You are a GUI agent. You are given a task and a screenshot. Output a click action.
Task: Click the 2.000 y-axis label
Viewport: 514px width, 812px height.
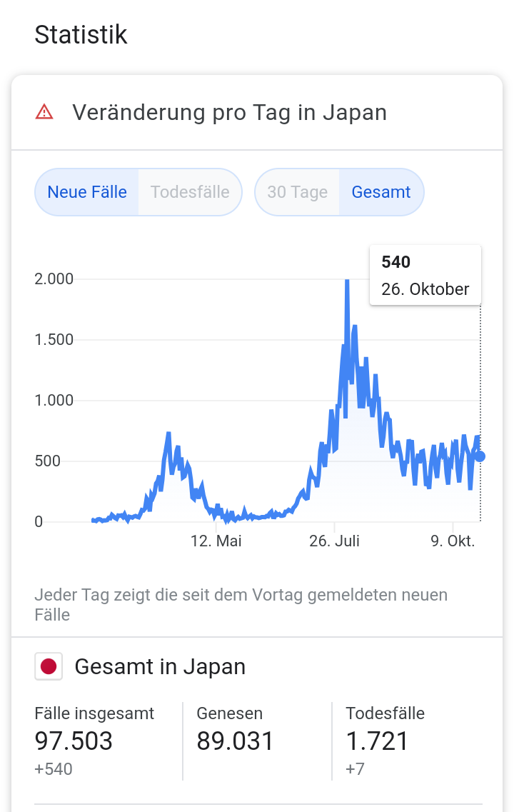(54, 279)
